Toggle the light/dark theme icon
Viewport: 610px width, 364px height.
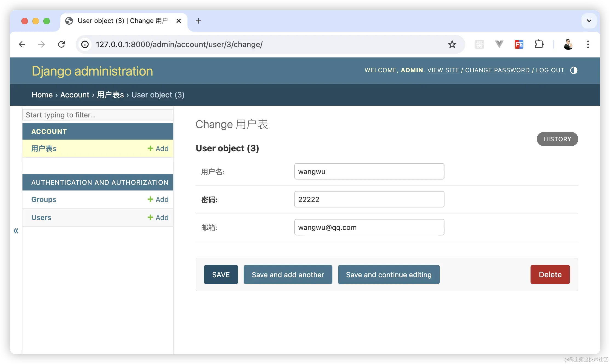[574, 70]
